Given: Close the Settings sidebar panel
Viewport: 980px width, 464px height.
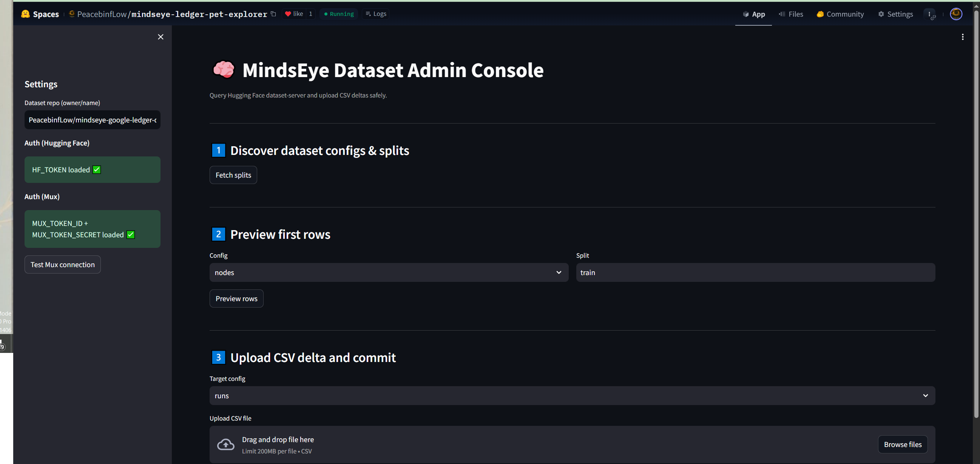Looking at the screenshot, I should point(160,37).
